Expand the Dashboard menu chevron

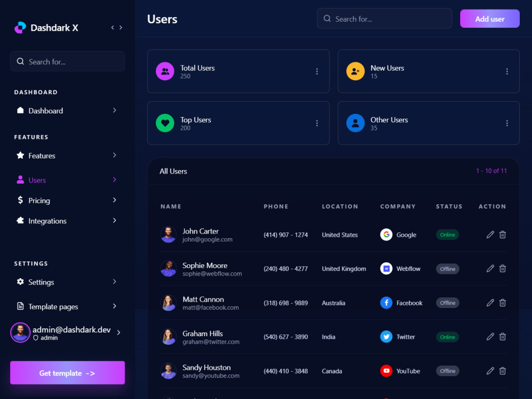click(114, 110)
